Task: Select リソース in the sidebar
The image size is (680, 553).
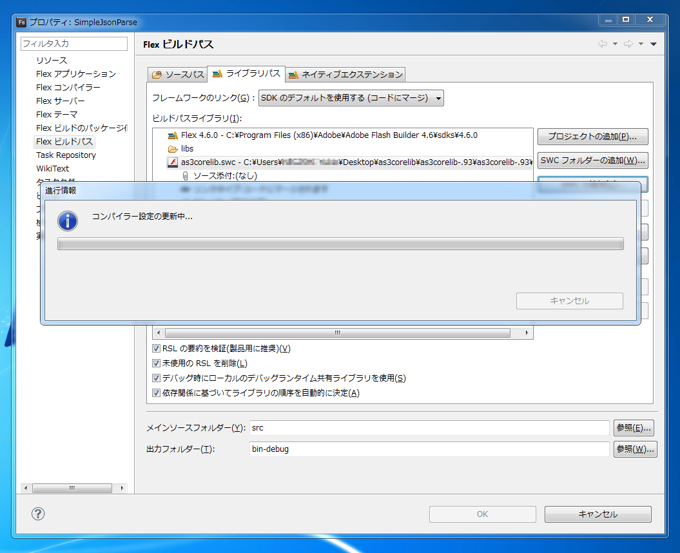Action: (x=52, y=60)
